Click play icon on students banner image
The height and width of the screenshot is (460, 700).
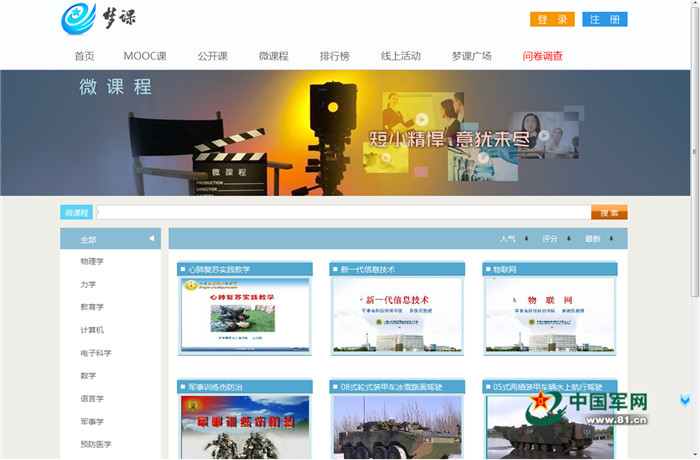point(543,135)
